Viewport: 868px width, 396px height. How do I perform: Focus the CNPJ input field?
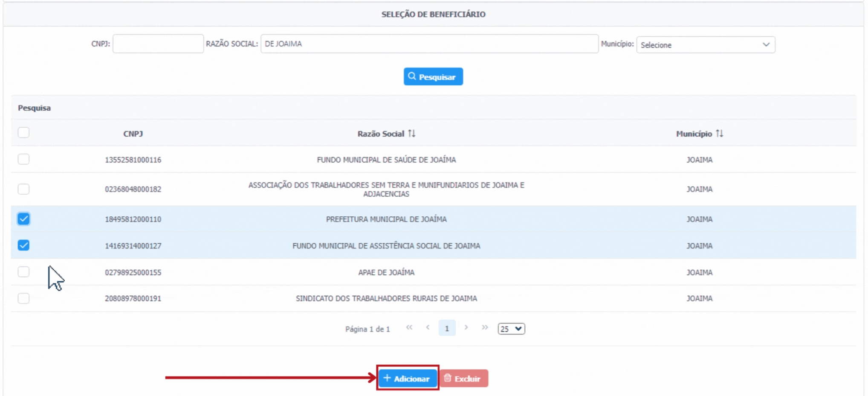click(158, 44)
